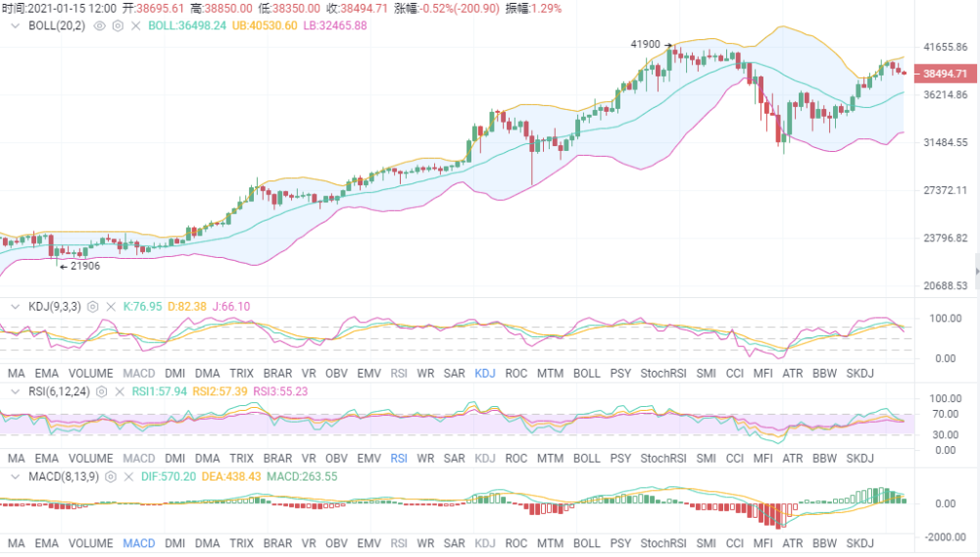Select BBW in the bottom indicator row
This screenshot has width=980, height=557.
[825, 543]
